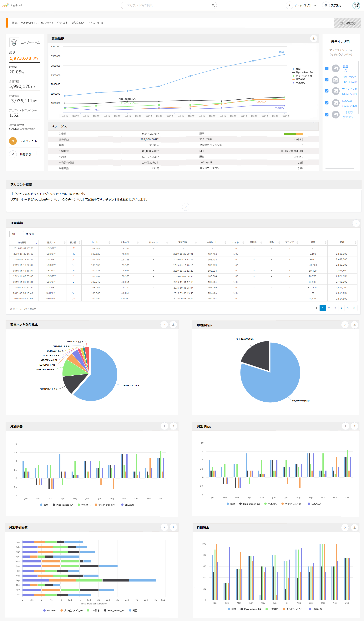Click the sell arrow in the 2019-11-20 row
Screen dimensions: 364x621
point(73,254)
